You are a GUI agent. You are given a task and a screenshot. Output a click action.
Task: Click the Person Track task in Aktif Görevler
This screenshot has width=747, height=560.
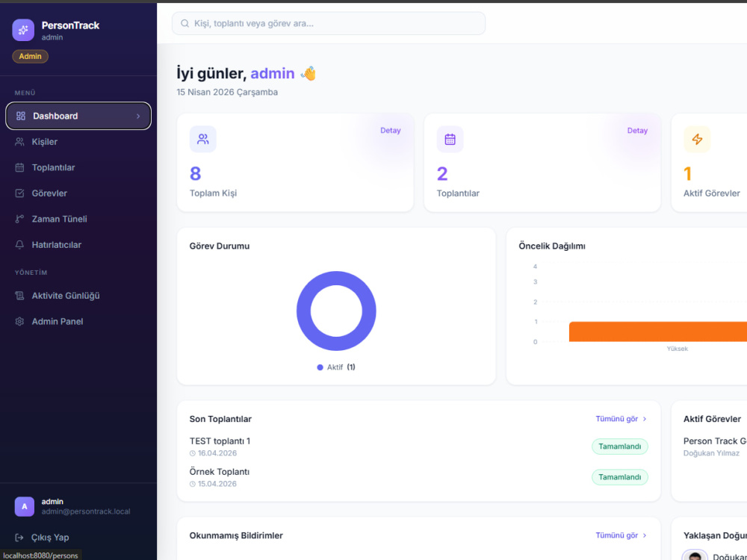tap(715, 441)
